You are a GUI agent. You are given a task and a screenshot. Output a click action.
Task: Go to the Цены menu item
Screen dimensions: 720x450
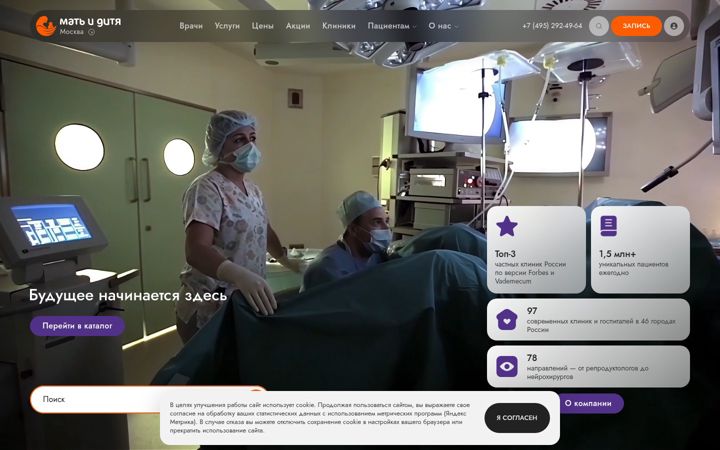[262, 26]
